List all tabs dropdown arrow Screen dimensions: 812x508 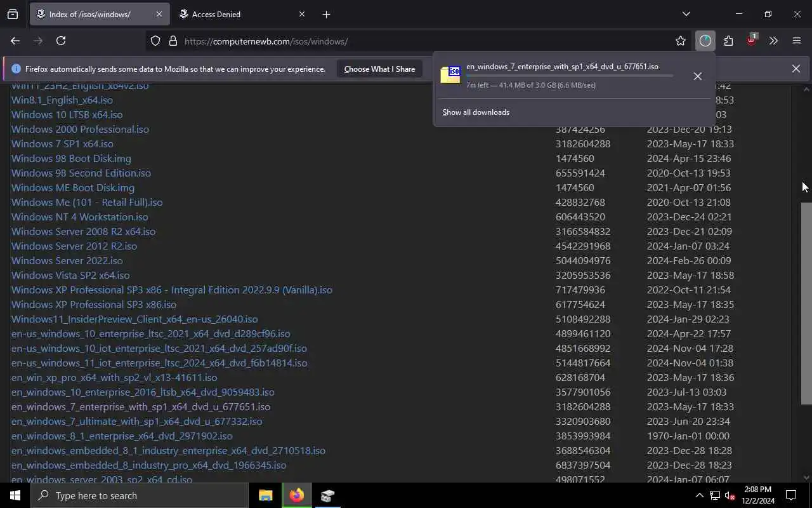(x=686, y=14)
